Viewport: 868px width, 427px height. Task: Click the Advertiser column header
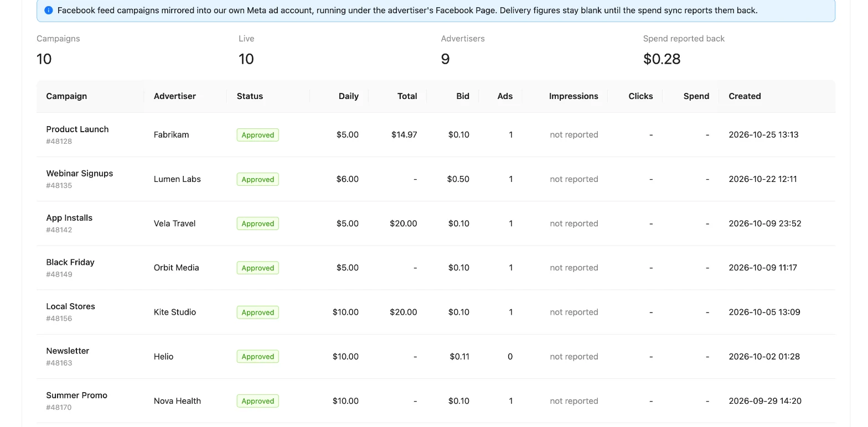click(x=175, y=96)
